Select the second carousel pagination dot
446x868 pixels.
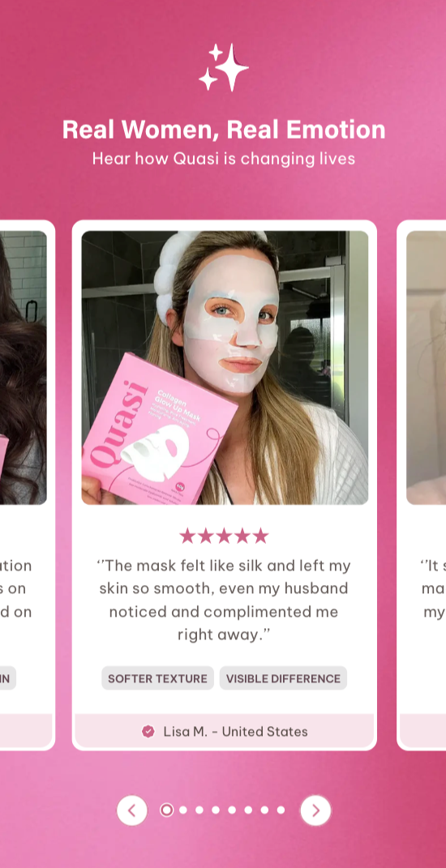tap(182, 810)
